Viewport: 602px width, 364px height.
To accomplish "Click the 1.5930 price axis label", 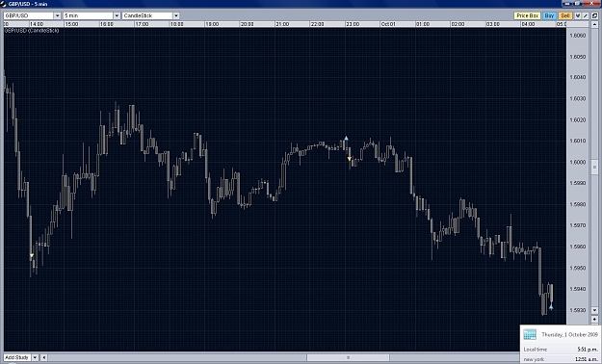I will (x=578, y=310).
